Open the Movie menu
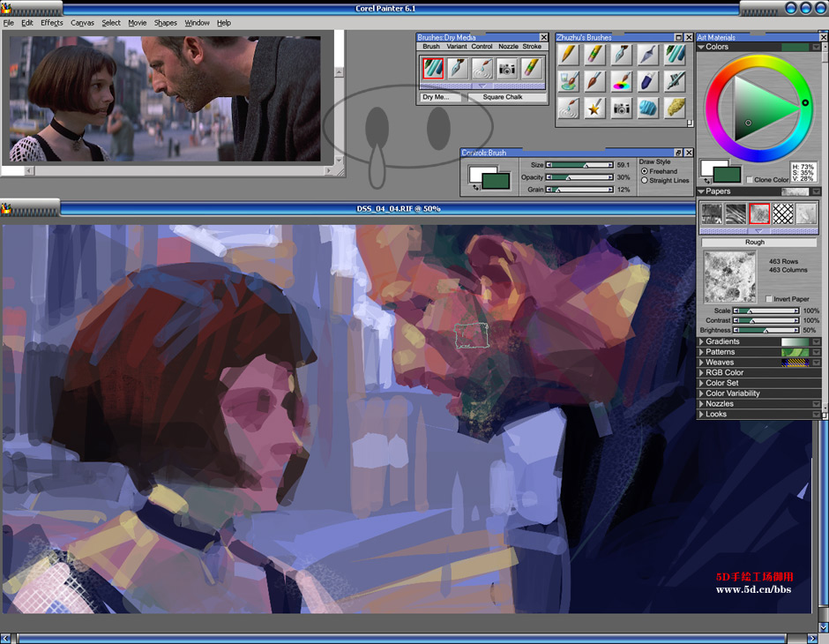829x644 pixels. pos(138,23)
